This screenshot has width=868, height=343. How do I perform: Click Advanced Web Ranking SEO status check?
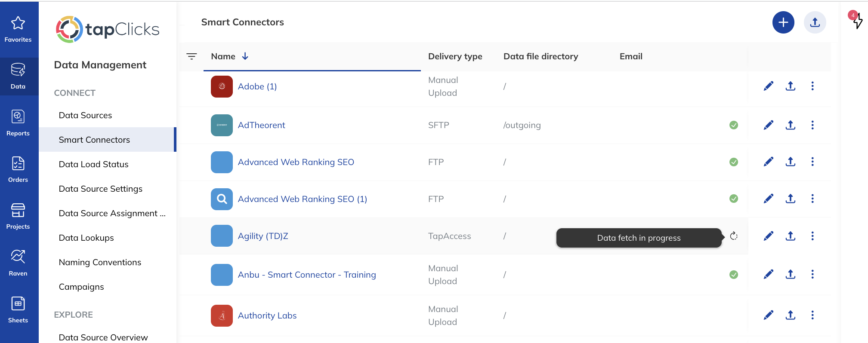coord(734,162)
